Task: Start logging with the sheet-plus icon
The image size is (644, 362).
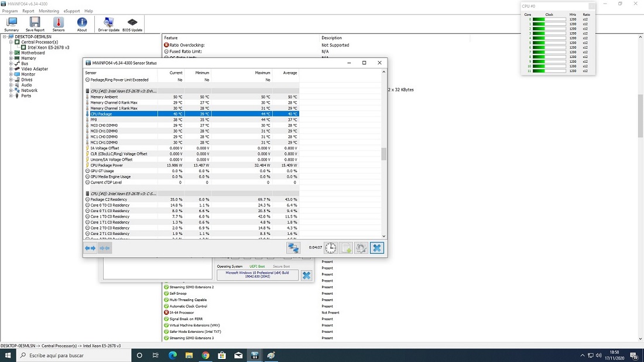Action: point(346,248)
